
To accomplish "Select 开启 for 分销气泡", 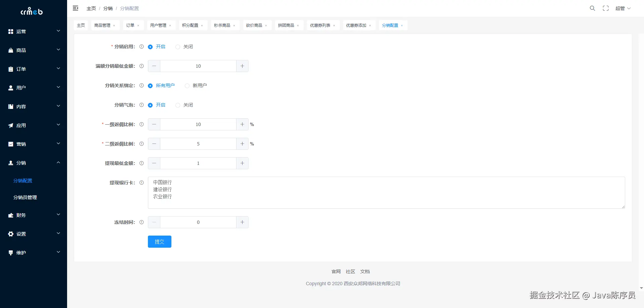I will (157, 105).
